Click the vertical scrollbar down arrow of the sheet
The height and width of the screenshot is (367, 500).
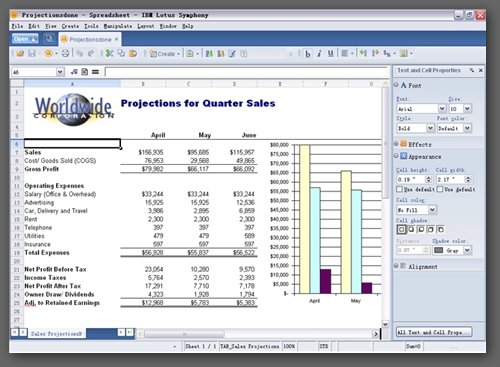point(385,324)
